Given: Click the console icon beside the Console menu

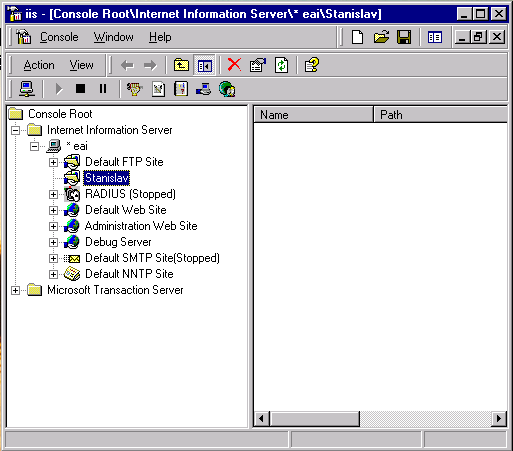Looking at the screenshot, I should 24,37.
